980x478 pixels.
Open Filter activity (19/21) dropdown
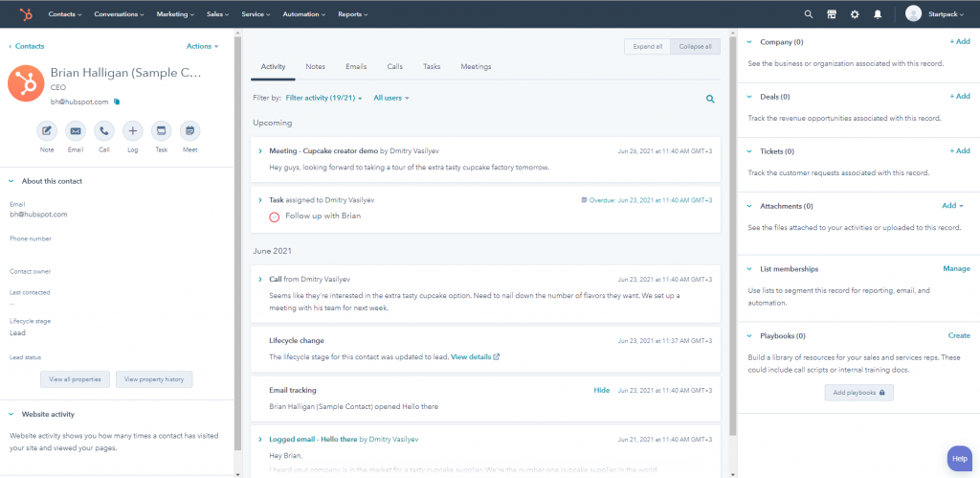pos(323,99)
